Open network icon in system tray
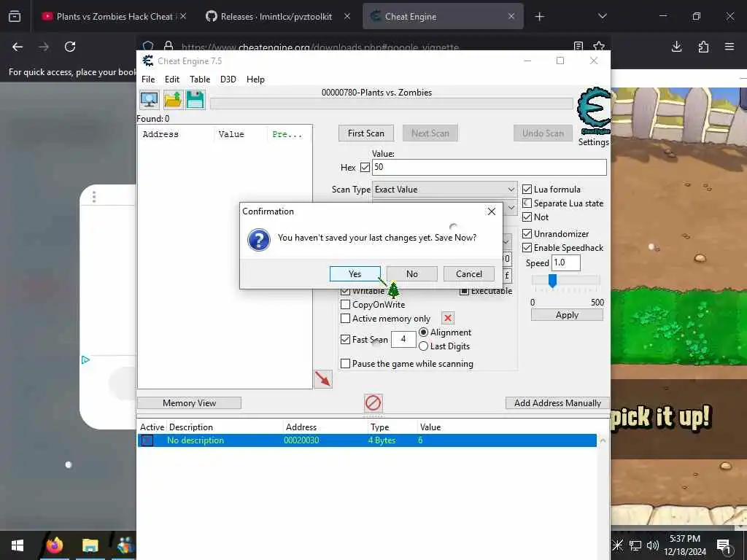Image resolution: width=747 pixels, height=560 pixels. pos(635,545)
